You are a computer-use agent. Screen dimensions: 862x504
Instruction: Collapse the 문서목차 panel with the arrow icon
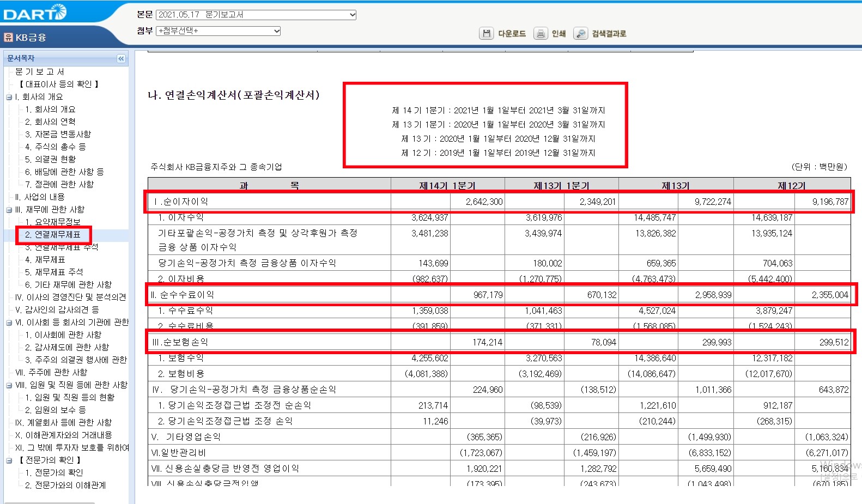pyautogui.click(x=121, y=58)
